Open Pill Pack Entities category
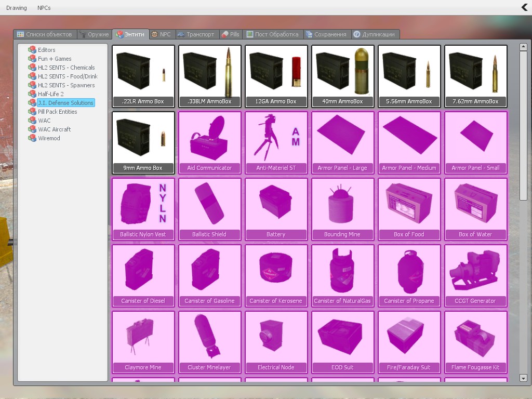 click(52, 112)
